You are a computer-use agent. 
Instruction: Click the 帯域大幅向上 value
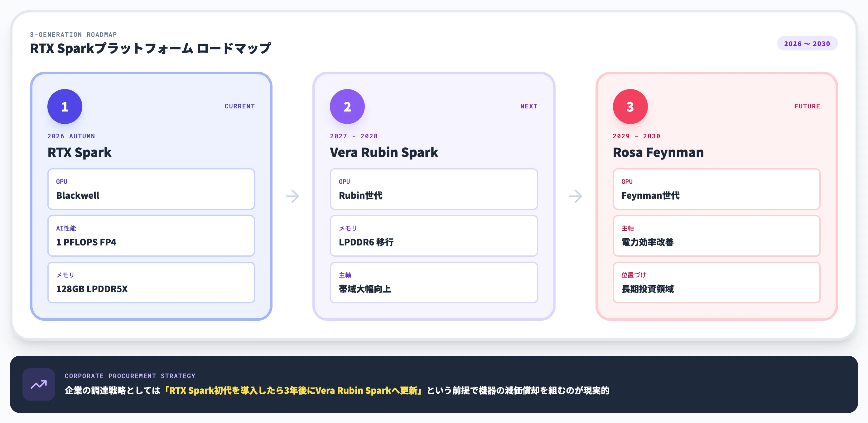point(365,289)
